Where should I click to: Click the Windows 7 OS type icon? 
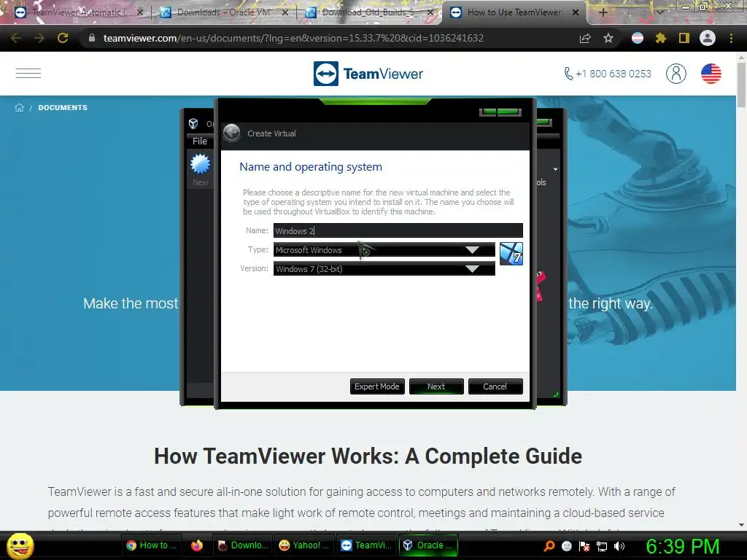point(511,254)
